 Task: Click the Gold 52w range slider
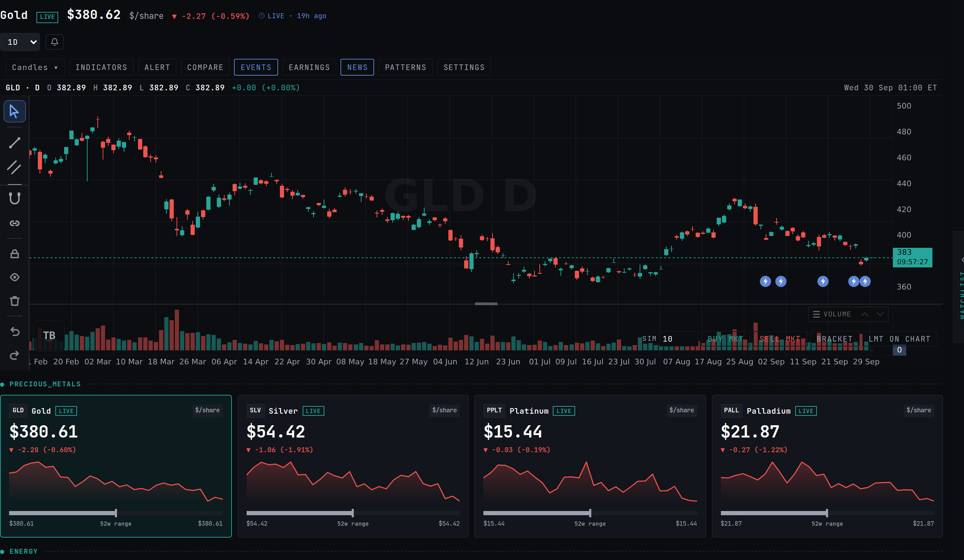pos(116,513)
